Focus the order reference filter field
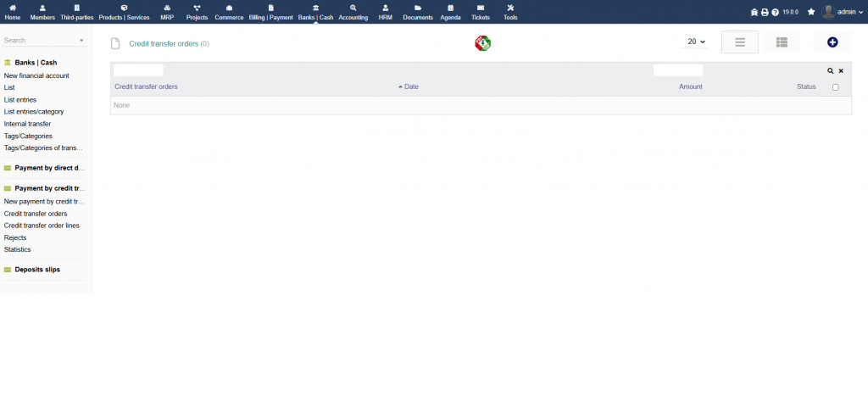The image size is (868, 407). pos(138,70)
